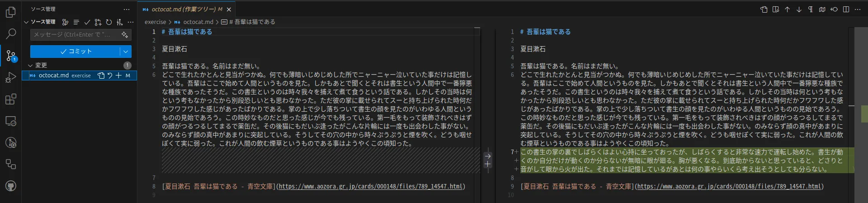The image size is (868, 203).
Task: Collapse the ソース管理 section chevron
Action: tap(26, 22)
